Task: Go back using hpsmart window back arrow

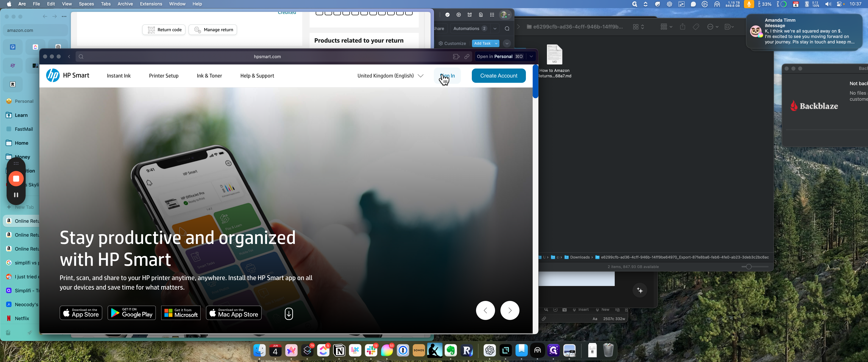Action: (69, 57)
